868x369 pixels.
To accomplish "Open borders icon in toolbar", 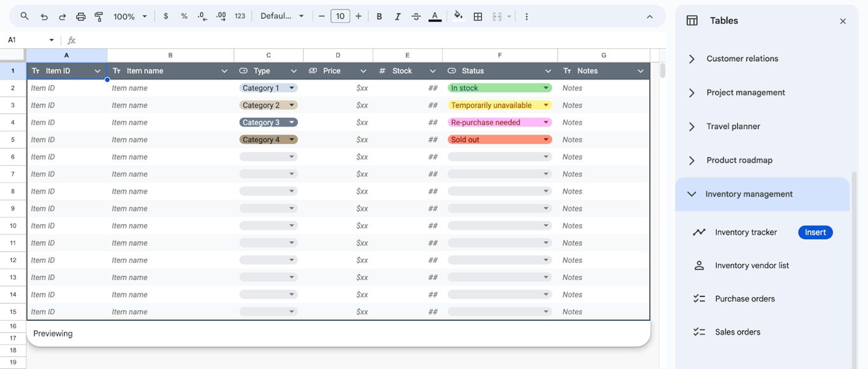I will [478, 17].
